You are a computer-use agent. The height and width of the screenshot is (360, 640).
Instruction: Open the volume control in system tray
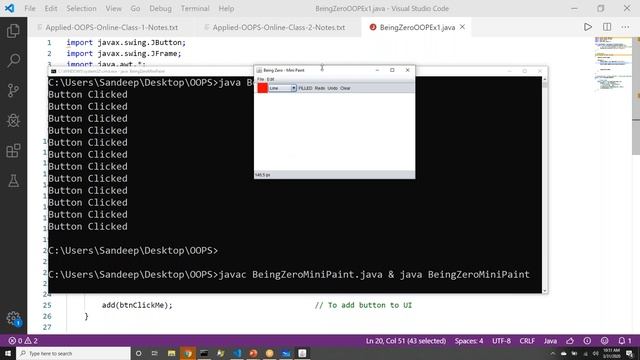[596, 353]
